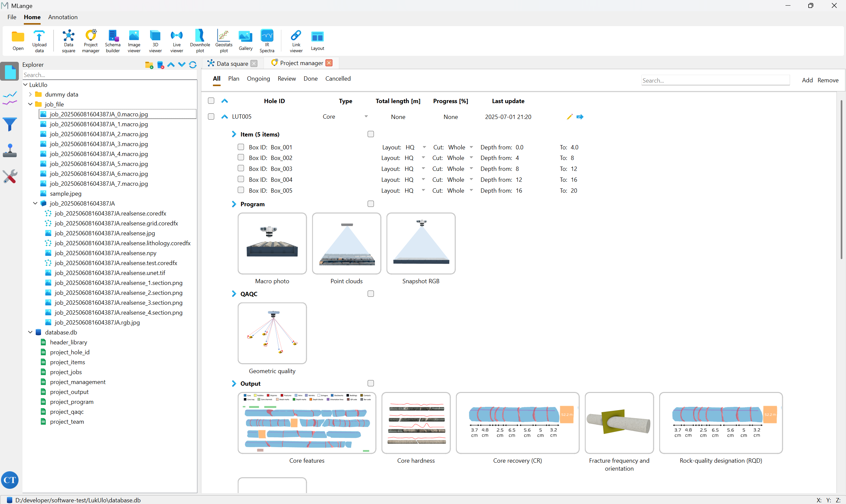Click the pencil edit icon for LUT005
The height and width of the screenshot is (504, 846).
pos(570,117)
